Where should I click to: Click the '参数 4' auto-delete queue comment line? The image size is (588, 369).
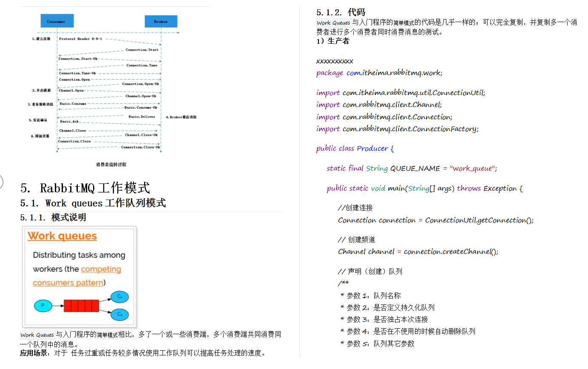(408, 331)
